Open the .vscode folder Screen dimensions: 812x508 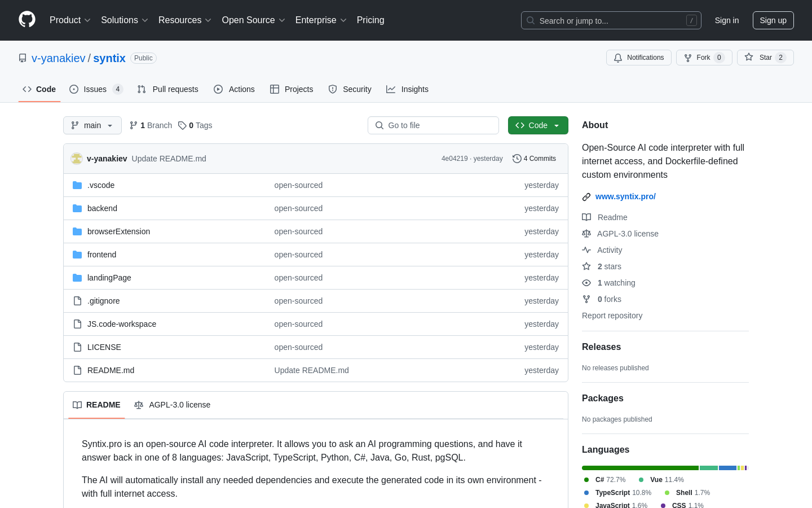(101, 185)
